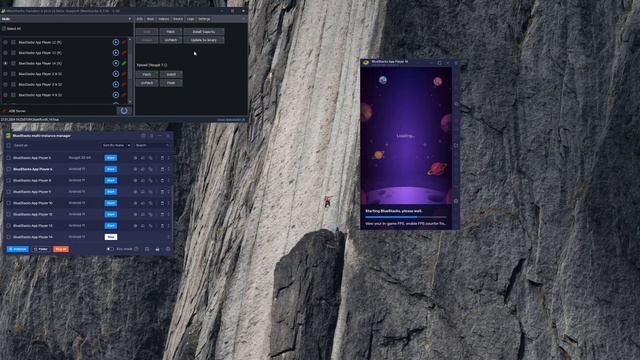This screenshot has height=360, width=640.
Task: Tick the Select All checkbox in Tweaker
Action: (4, 29)
